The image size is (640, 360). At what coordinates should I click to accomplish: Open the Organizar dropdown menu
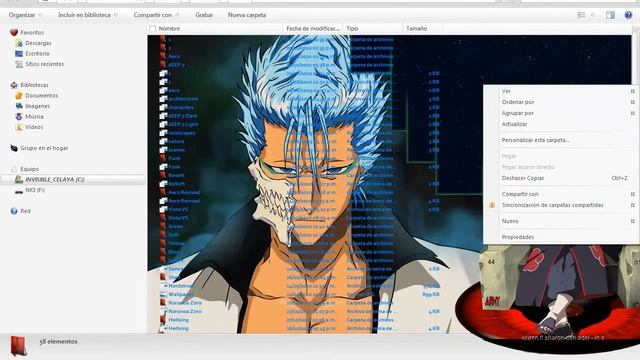(x=25, y=15)
